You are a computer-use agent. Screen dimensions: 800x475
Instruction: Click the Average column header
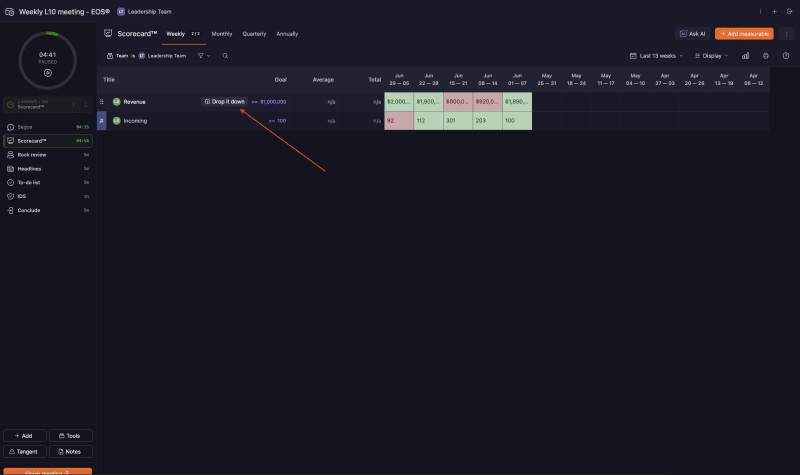pyautogui.click(x=323, y=80)
